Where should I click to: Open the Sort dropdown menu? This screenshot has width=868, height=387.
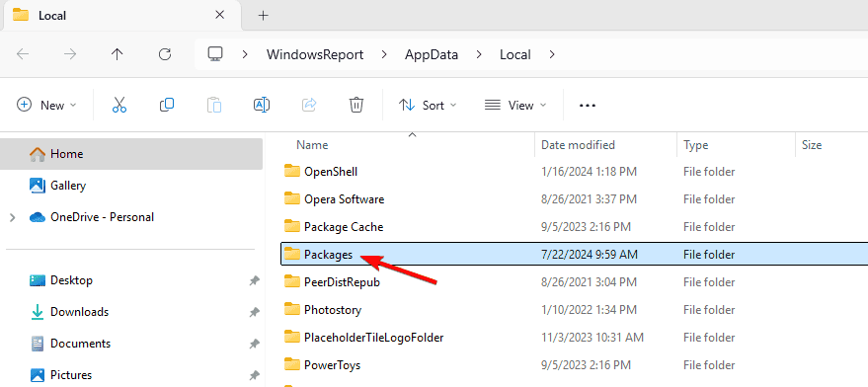(428, 106)
